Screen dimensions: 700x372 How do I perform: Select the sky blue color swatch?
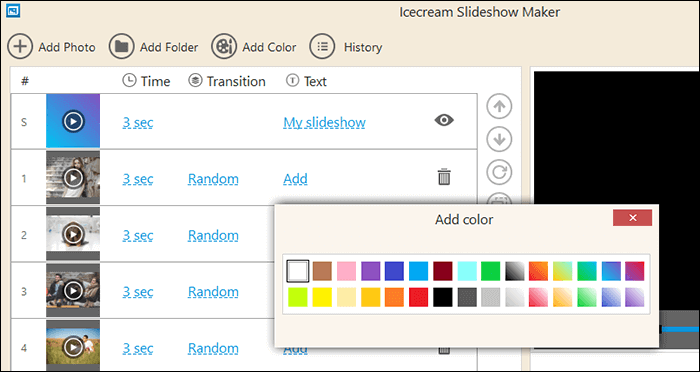(x=419, y=271)
